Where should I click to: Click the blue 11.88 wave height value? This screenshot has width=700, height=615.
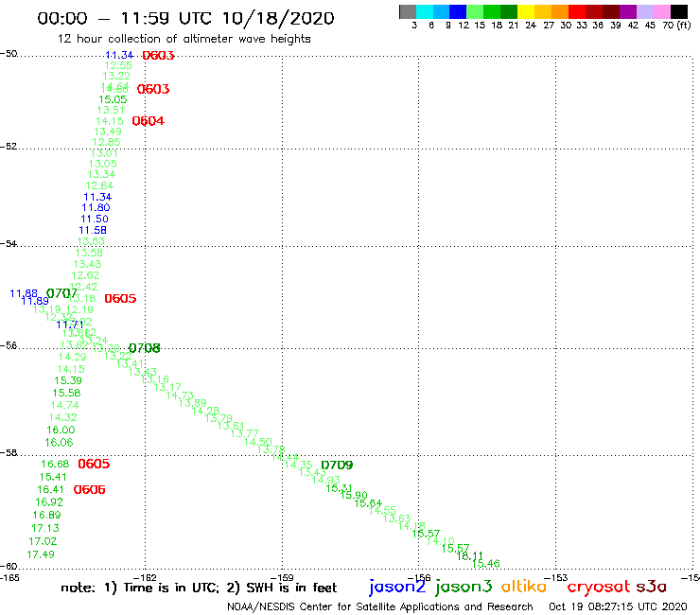(x=24, y=293)
